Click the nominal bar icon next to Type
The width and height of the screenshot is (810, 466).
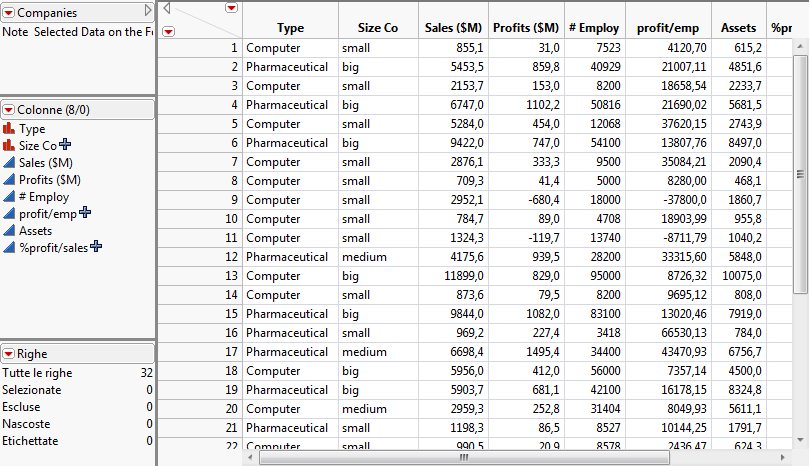(9, 129)
